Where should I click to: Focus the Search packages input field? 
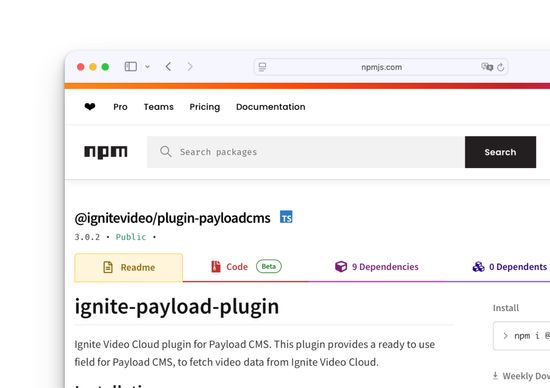coord(306,152)
